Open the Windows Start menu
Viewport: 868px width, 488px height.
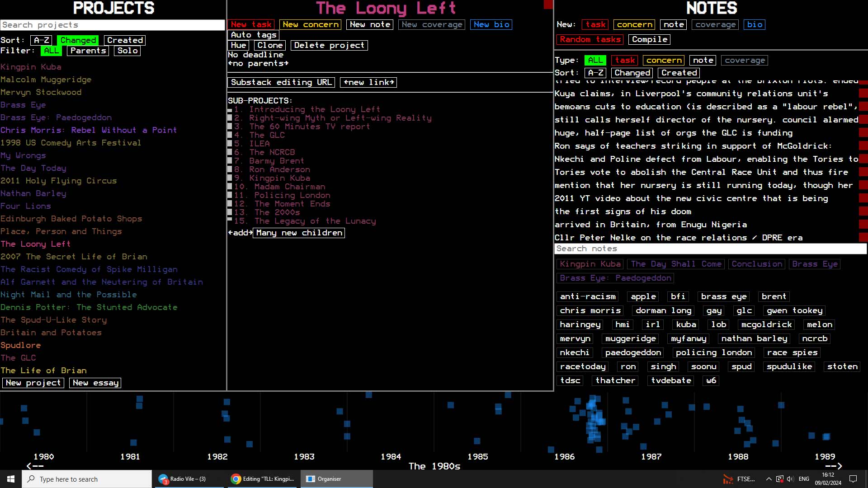coord(11,479)
